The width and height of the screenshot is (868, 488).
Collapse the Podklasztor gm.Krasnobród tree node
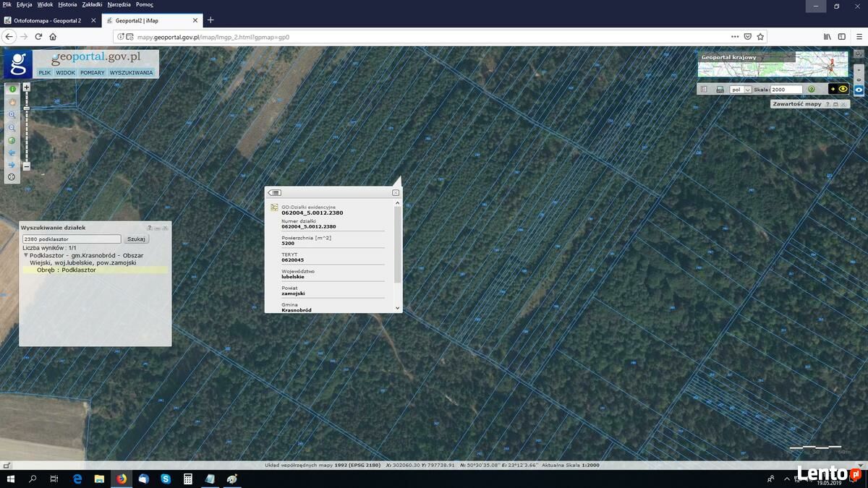pos(26,255)
